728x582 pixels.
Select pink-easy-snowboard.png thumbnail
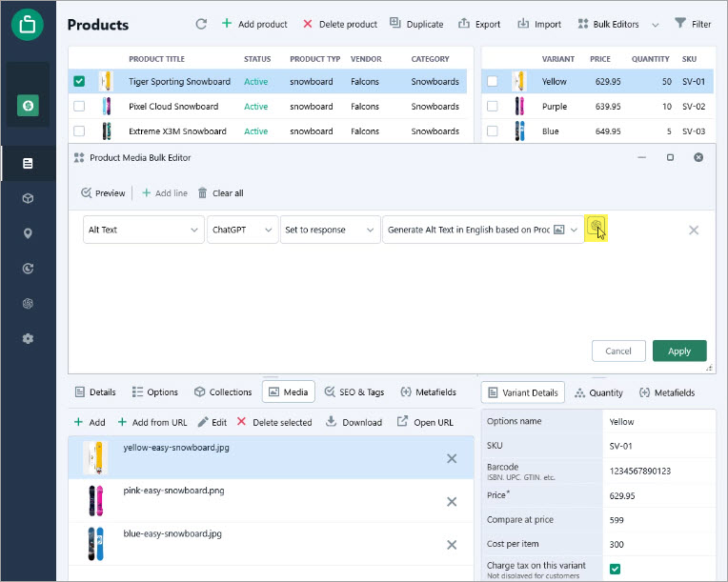96,501
